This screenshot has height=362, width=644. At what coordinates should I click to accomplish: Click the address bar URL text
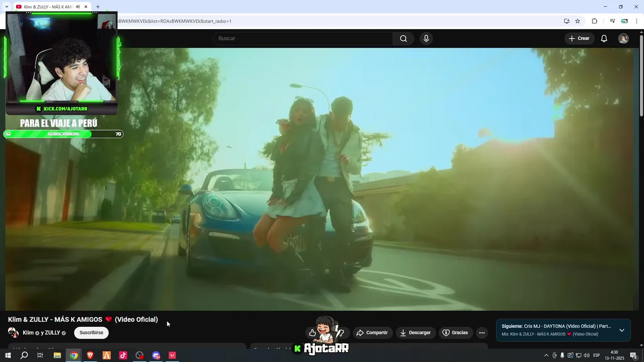point(174,21)
